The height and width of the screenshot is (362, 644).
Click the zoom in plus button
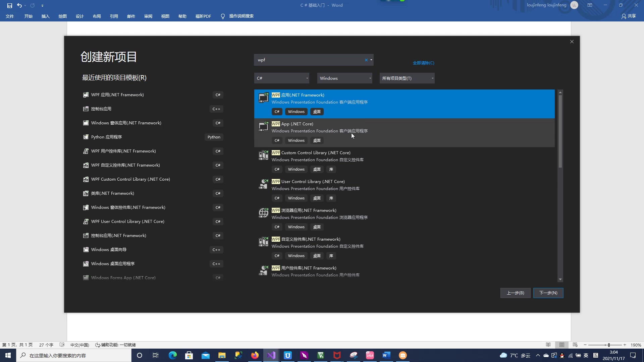[625, 345]
